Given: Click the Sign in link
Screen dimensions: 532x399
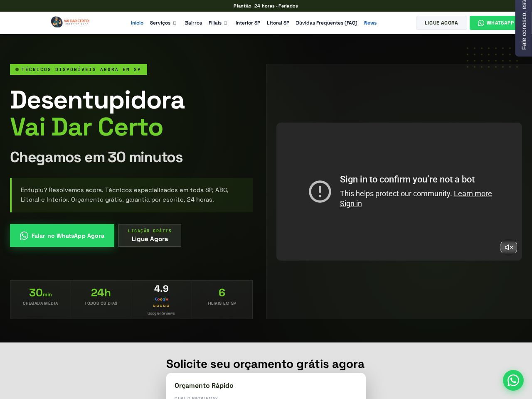Looking at the screenshot, I should pos(351,204).
